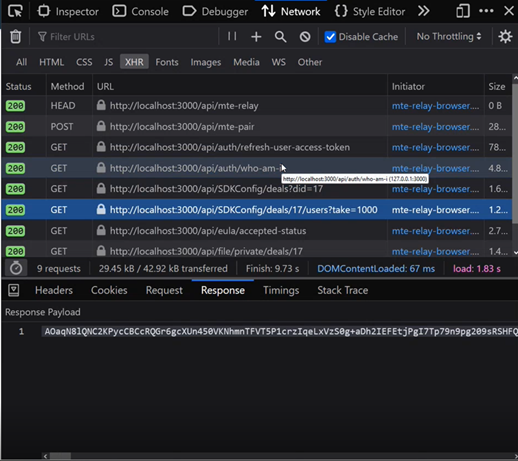The image size is (518, 461).
Task: Open the Inspector panel
Action: (x=68, y=11)
